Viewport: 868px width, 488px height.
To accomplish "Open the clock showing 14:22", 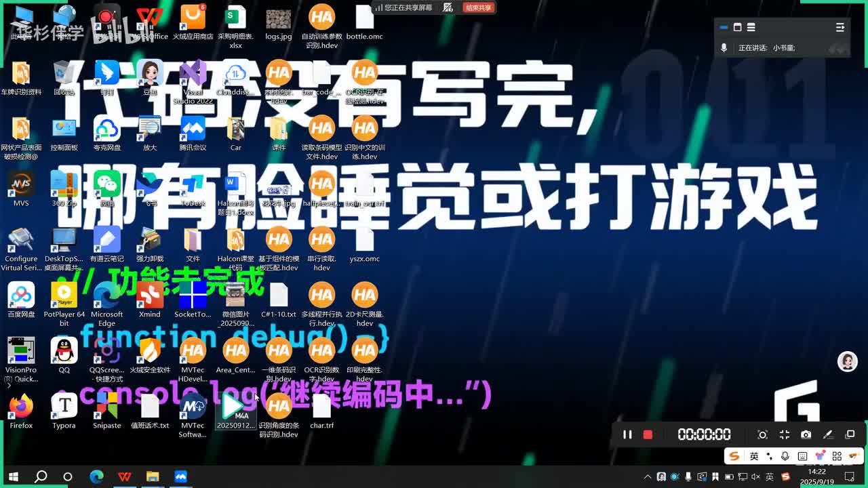I will pos(816,476).
